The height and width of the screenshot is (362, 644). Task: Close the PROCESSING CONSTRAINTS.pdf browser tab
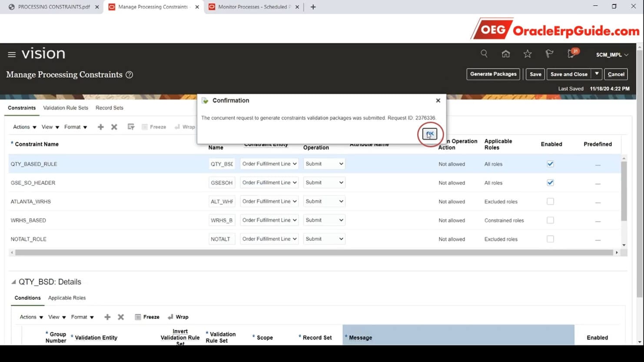point(97,7)
